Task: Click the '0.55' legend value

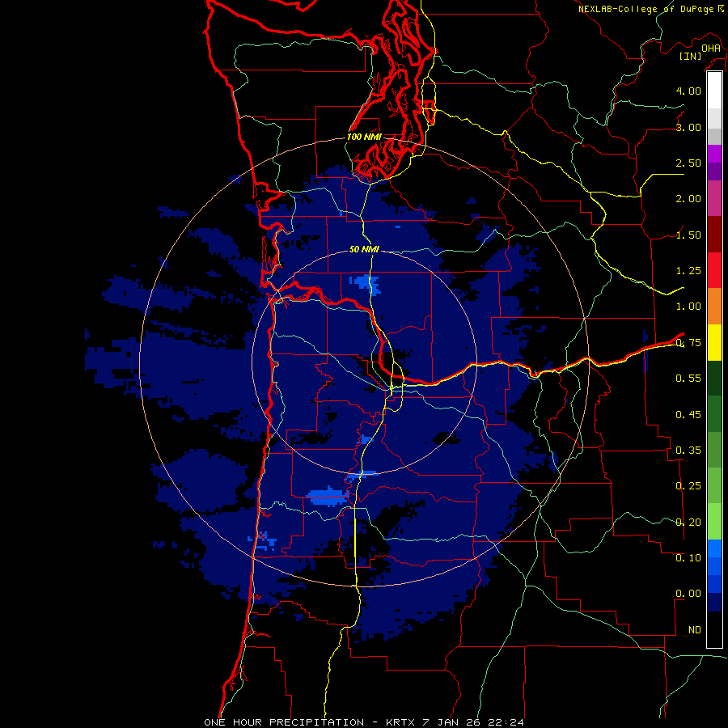Action: click(x=688, y=379)
